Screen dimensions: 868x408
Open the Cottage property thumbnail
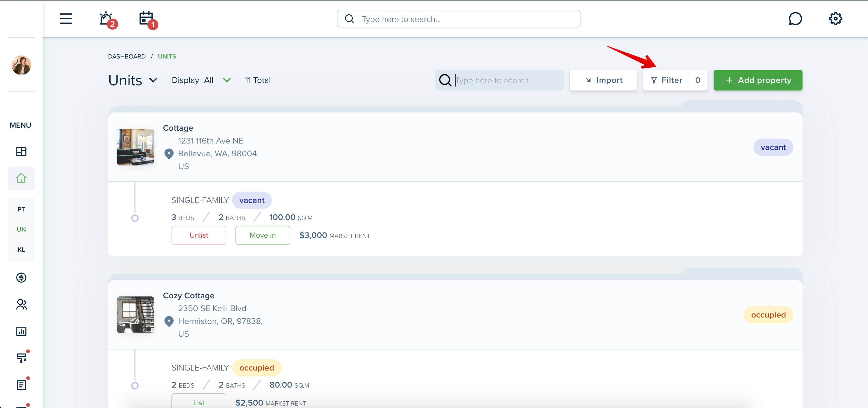coord(136,147)
